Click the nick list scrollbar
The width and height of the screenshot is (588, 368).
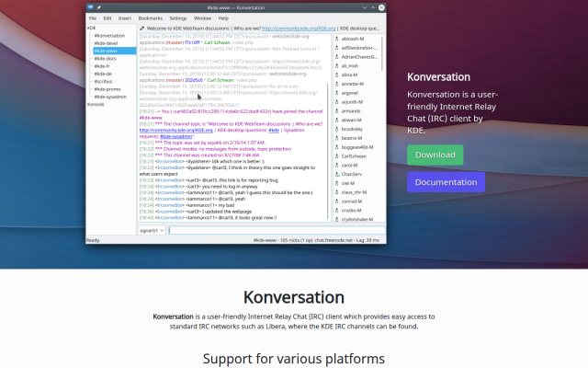pos(382,53)
